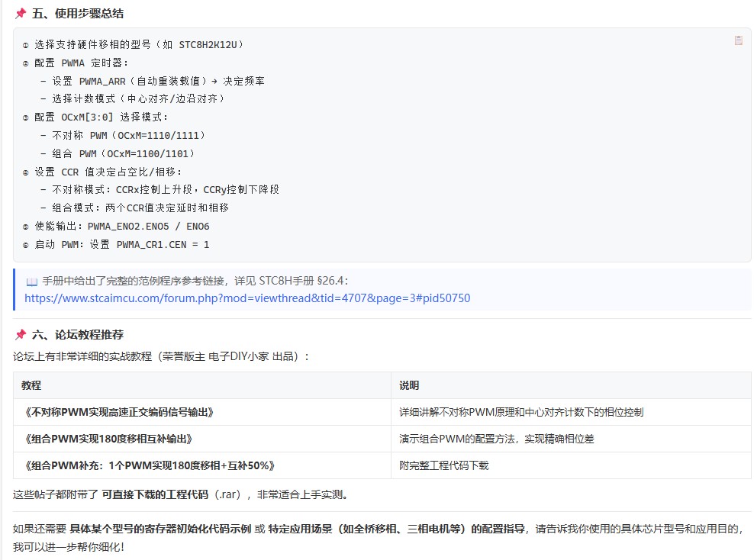Click code line 选择支持硬件移相的型号
The height and width of the screenshot is (560, 754).
[x=134, y=45]
